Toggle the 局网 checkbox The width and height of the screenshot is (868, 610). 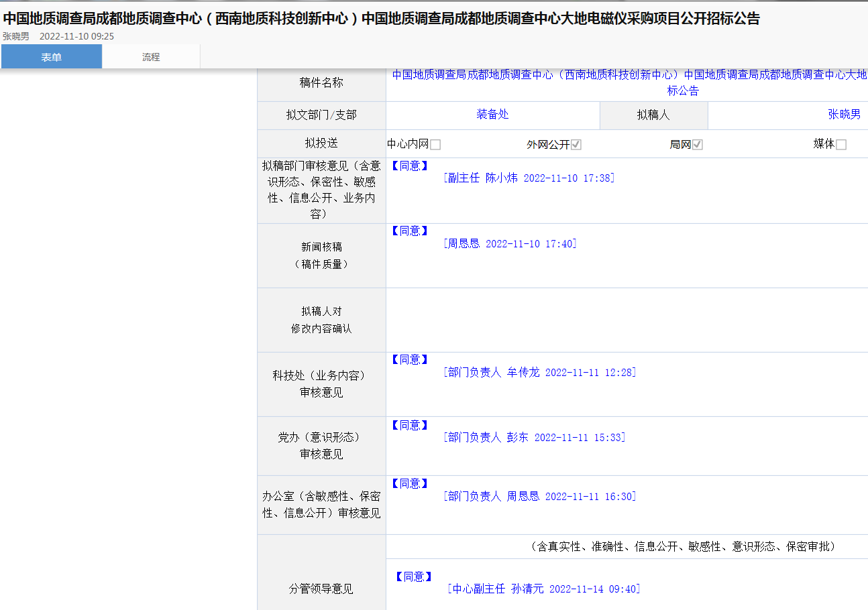click(698, 145)
